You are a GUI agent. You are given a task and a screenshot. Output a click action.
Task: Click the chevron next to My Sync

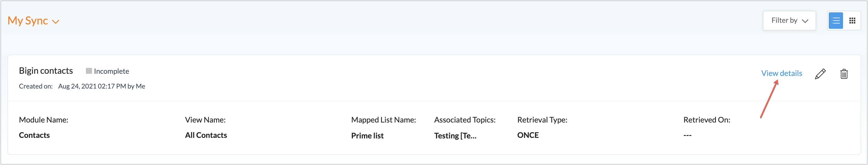coord(56,22)
